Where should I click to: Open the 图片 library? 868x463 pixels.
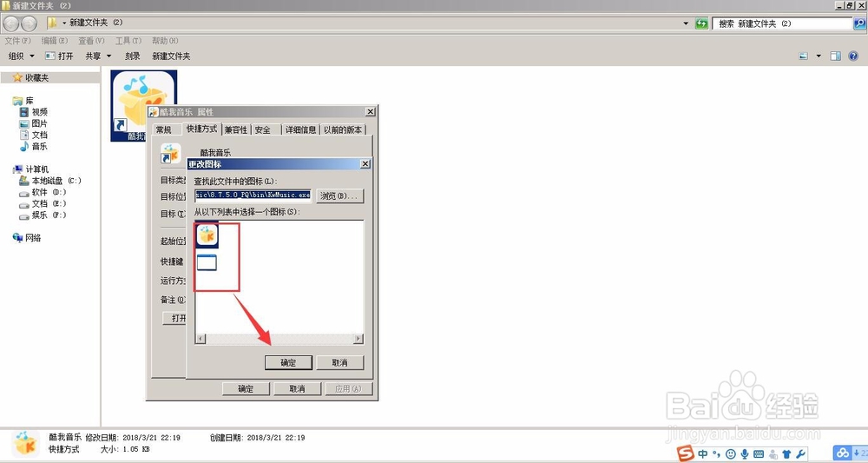34,123
